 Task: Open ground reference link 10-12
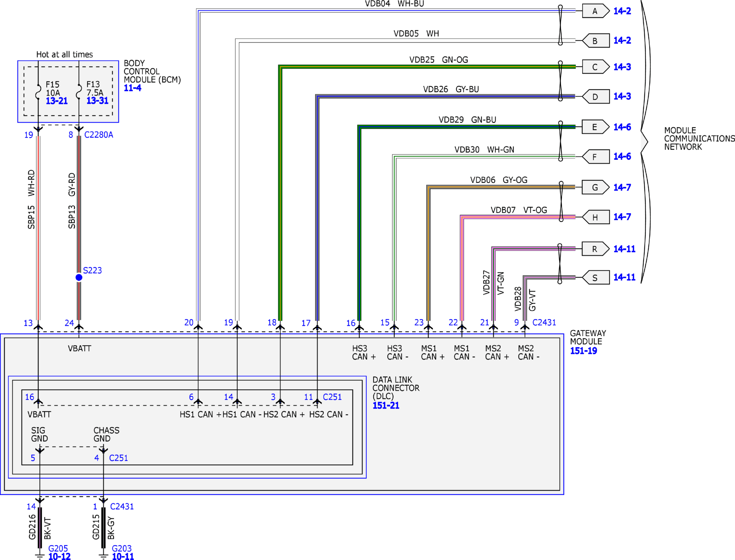[59, 556]
